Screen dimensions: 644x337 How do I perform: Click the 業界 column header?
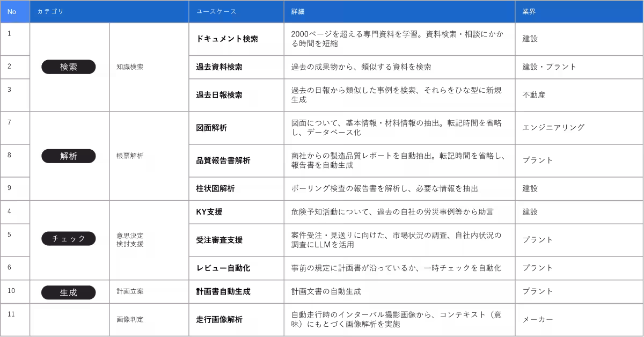click(x=579, y=11)
